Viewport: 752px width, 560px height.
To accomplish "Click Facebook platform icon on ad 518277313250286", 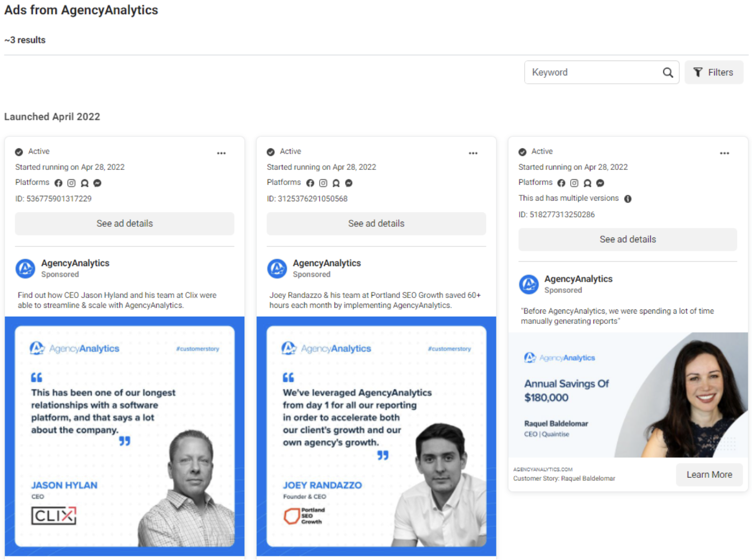I will pos(561,183).
